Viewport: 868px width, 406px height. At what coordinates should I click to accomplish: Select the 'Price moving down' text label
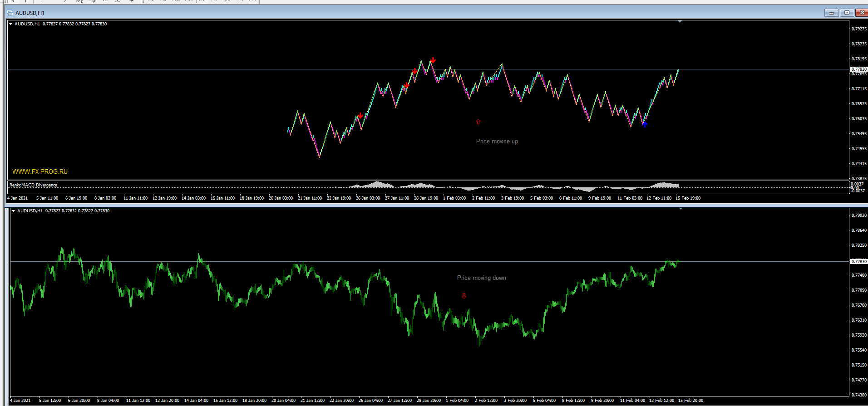[482, 278]
